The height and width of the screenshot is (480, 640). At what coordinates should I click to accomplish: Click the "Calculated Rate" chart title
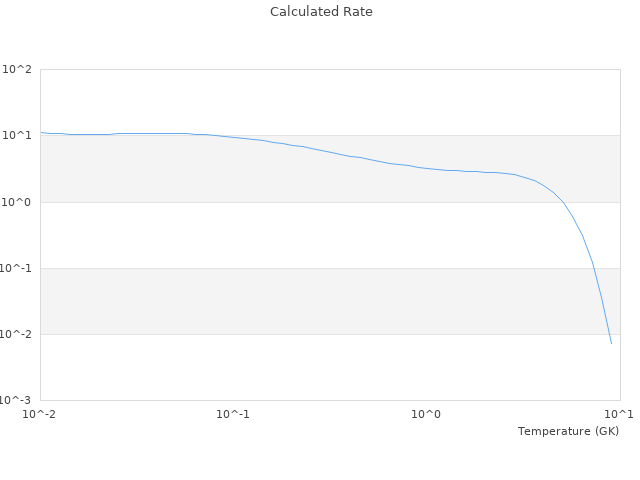(320, 12)
